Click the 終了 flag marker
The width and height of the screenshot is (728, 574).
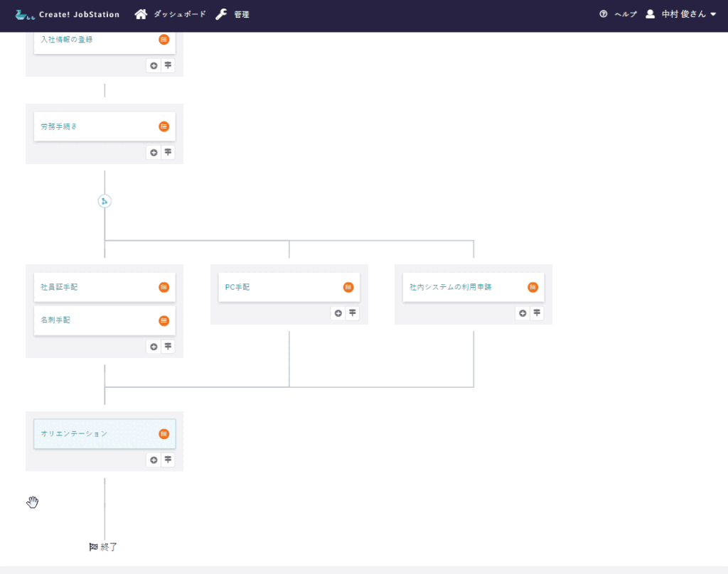(104, 547)
